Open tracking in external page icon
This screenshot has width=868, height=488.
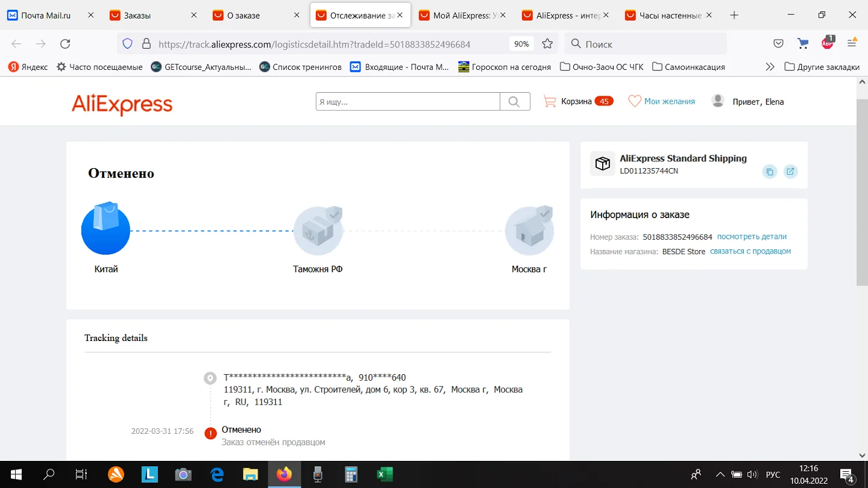[x=790, y=172]
